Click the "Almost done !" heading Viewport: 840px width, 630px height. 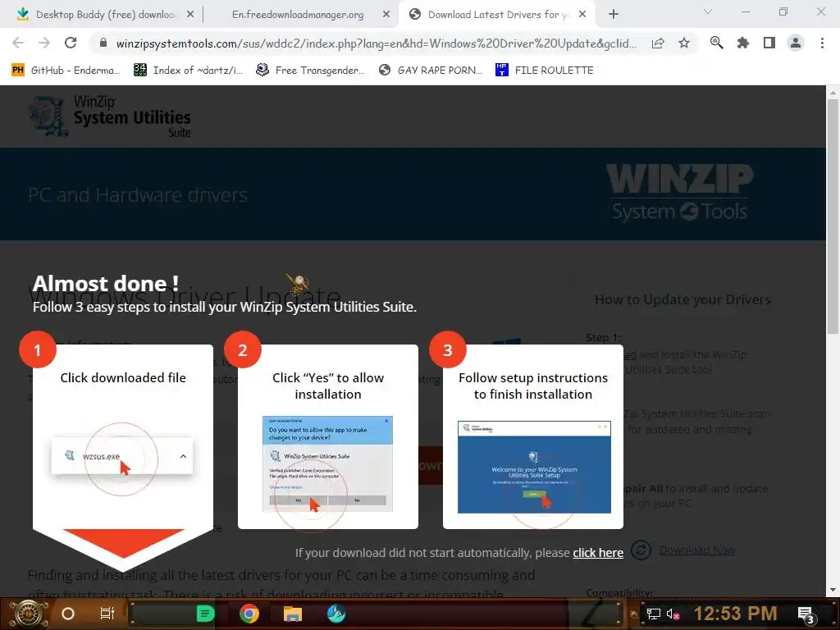tap(106, 283)
